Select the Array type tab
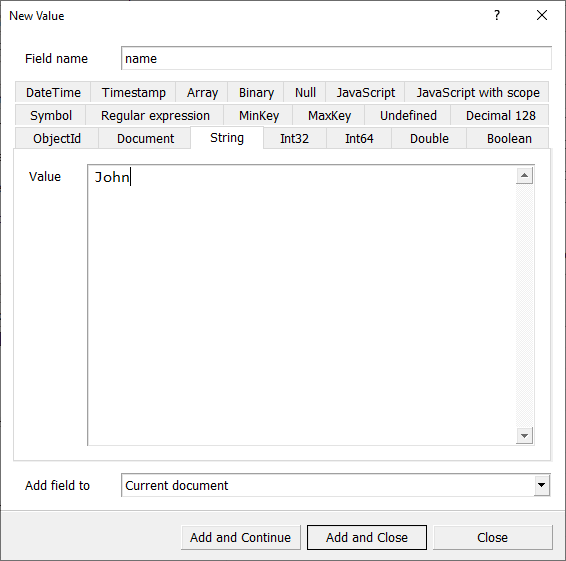The height and width of the screenshot is (561, 566). tap(202, 92)
